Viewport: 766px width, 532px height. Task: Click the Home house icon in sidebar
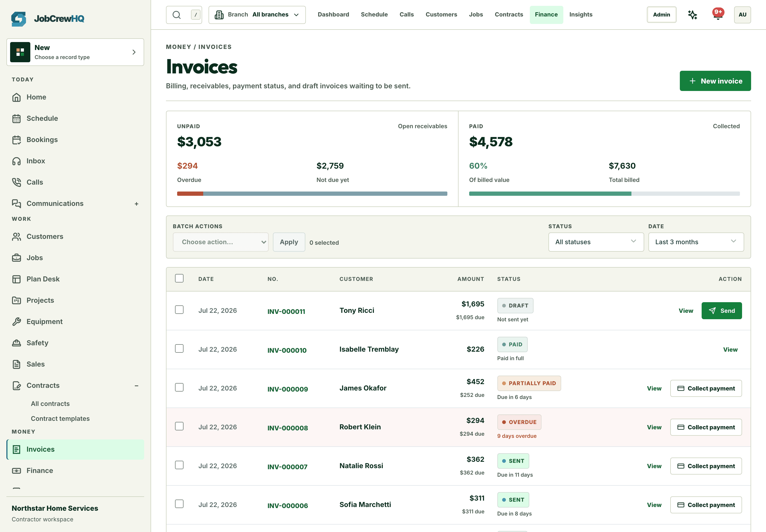[16, 97]
